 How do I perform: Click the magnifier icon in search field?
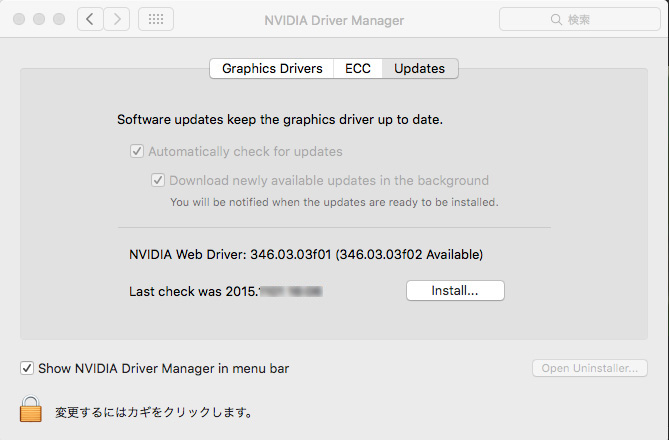pyautogui.click(x=556, y=20)
